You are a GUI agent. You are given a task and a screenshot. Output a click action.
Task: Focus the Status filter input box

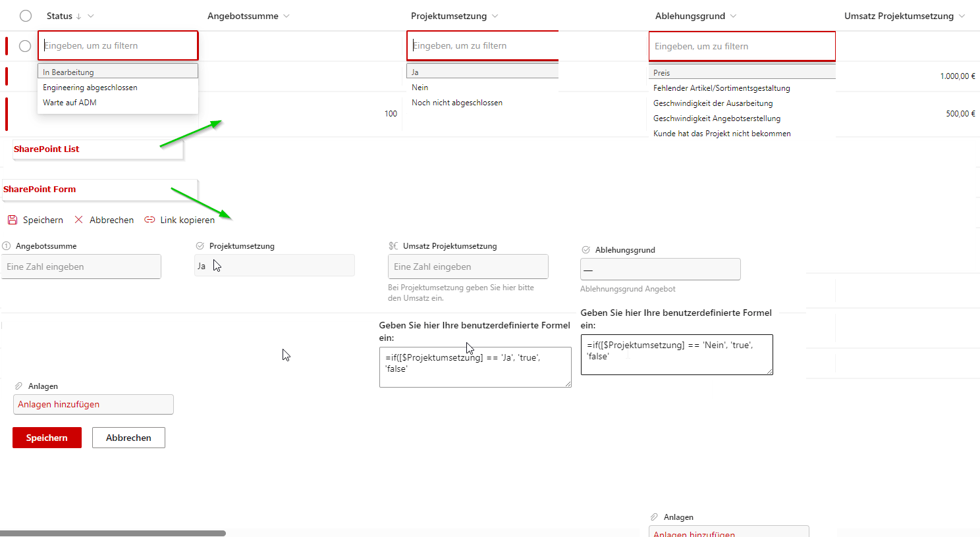point(118,45)
